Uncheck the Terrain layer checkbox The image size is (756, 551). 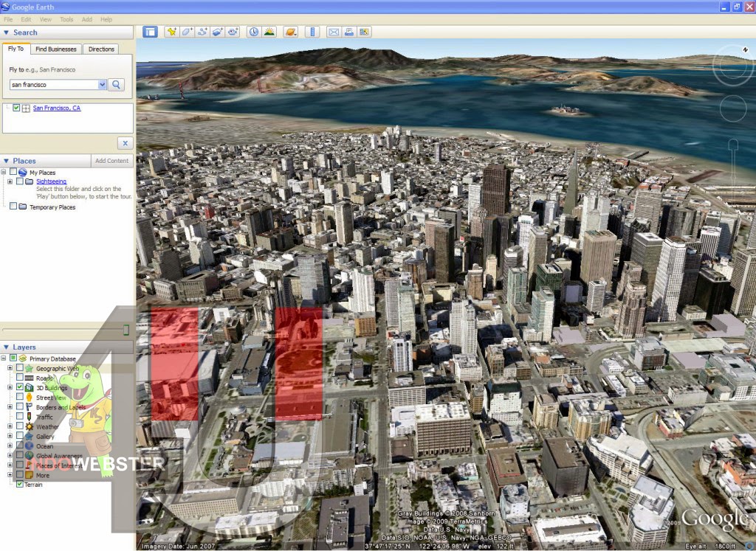coord(20,484)
